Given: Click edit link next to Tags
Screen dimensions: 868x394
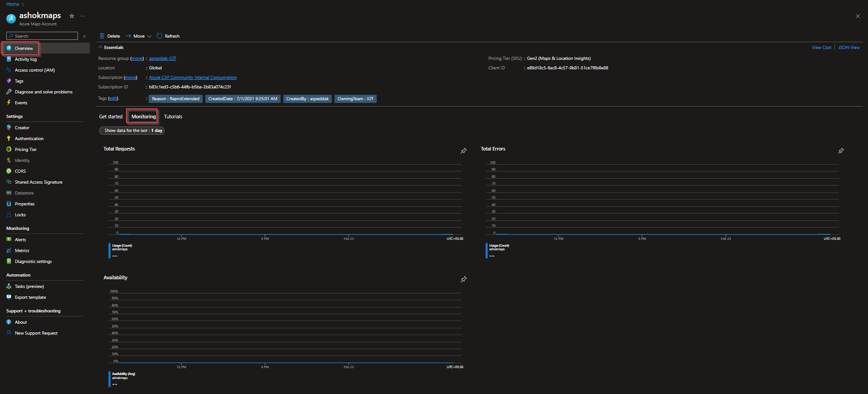Looking at the screenshot, I should 113,98.
